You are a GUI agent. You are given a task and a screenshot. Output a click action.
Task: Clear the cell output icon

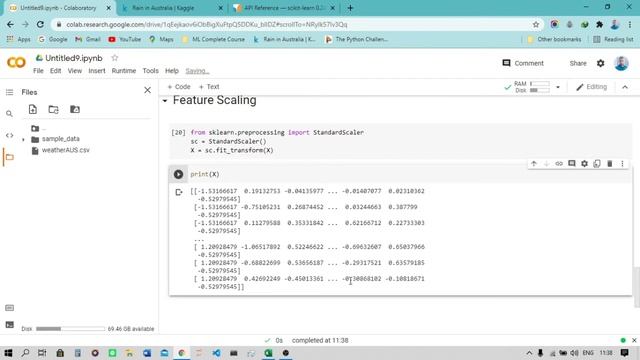pyautogui.click(x=178, y=192)
